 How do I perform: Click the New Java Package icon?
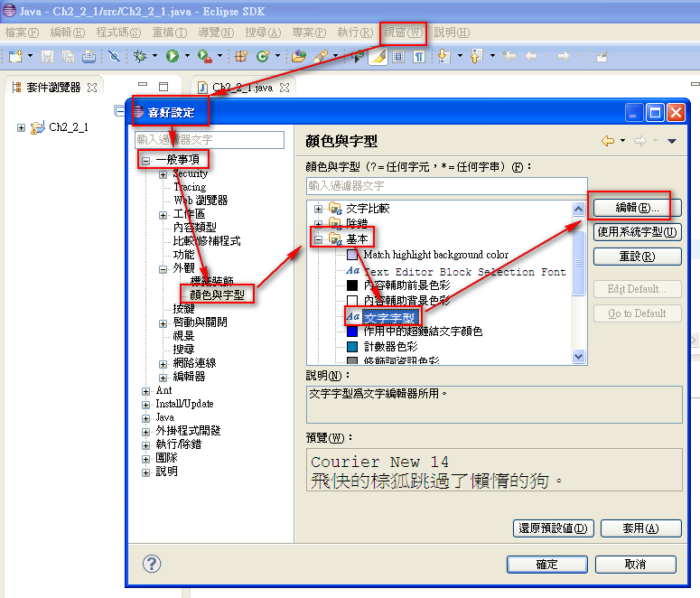point(241,56)
